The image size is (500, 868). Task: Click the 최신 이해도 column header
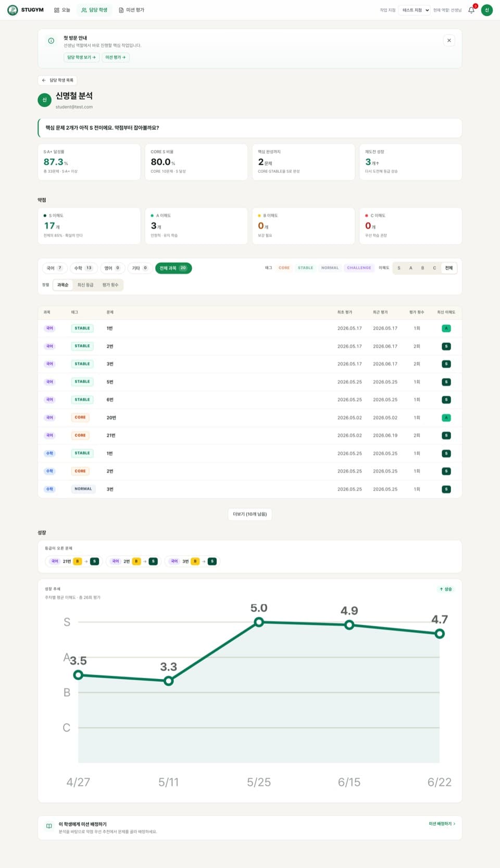446,312
